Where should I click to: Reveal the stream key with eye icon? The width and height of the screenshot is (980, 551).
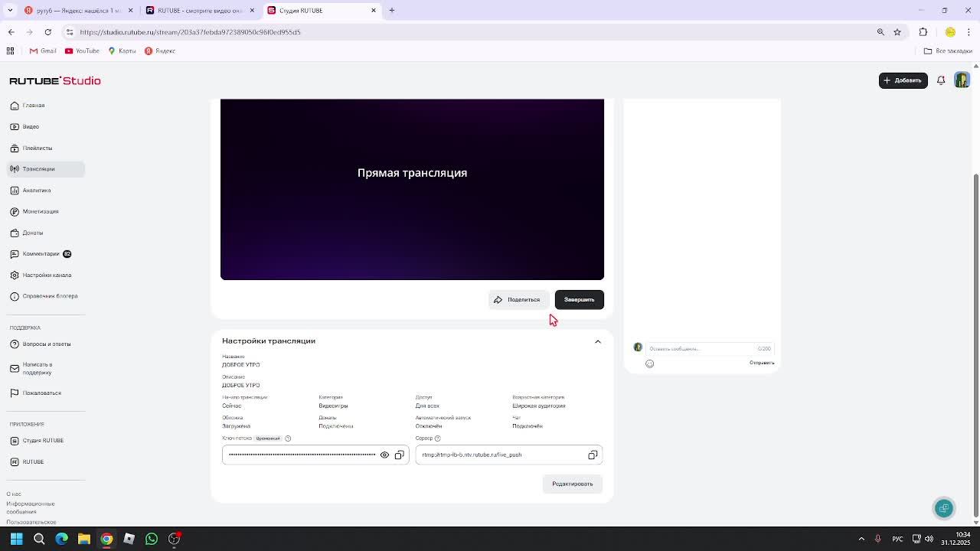(384, 455)
